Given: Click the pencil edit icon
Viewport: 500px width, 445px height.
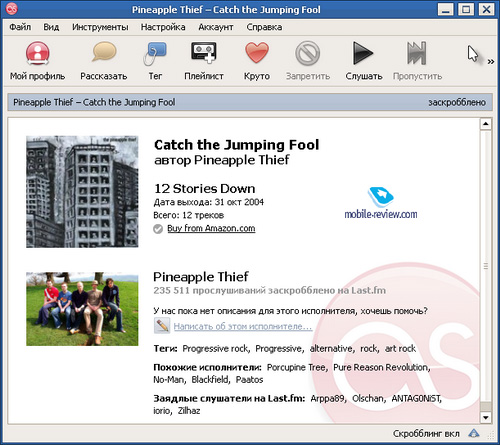Looking at the screenshot, I should point(162,326).
